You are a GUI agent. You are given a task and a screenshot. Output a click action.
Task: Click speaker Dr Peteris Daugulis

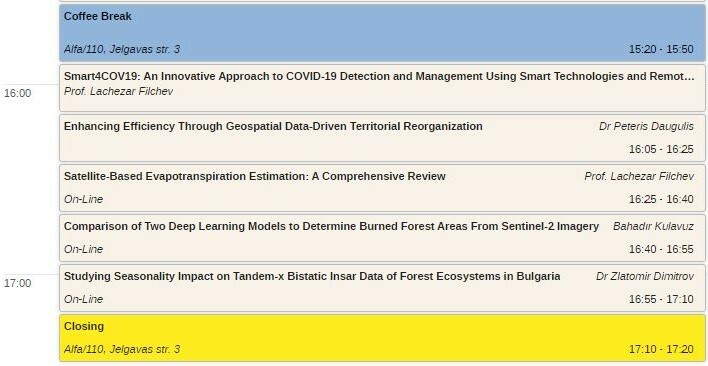pyautogui.click(x=646, y=126)
